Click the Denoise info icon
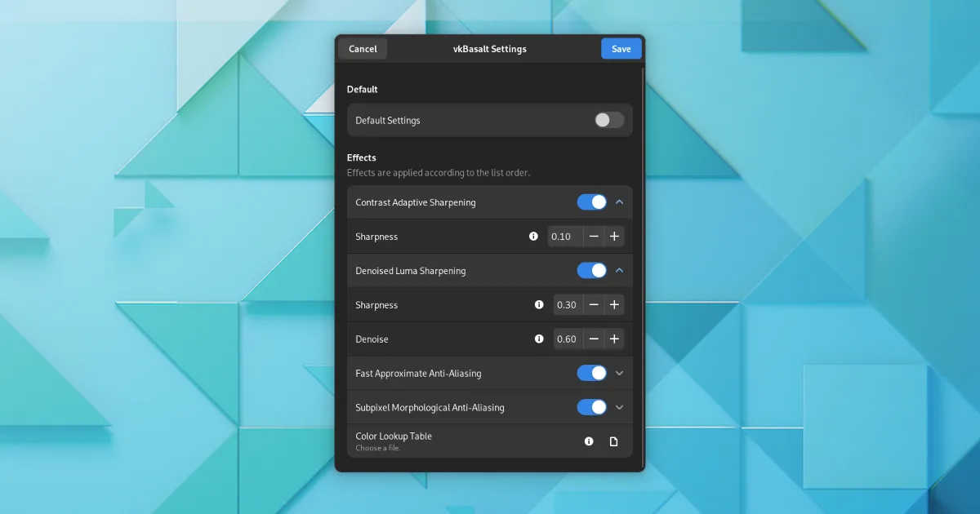This screenshot has height=514, width=980. (x=539, y=339)
